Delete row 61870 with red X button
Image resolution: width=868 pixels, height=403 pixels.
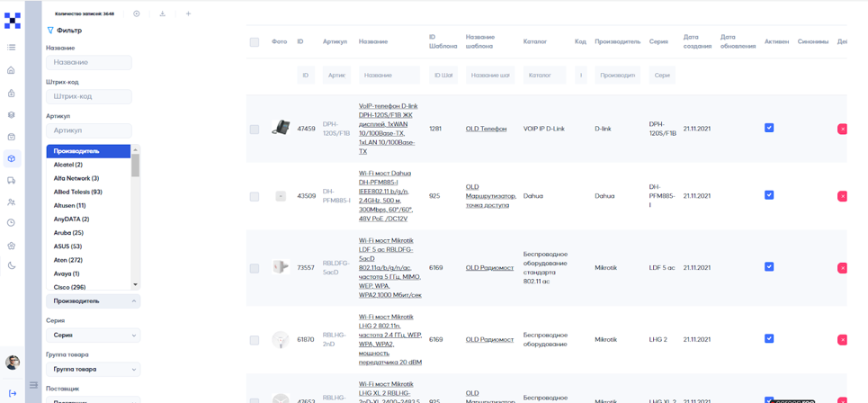coord(842,339)
